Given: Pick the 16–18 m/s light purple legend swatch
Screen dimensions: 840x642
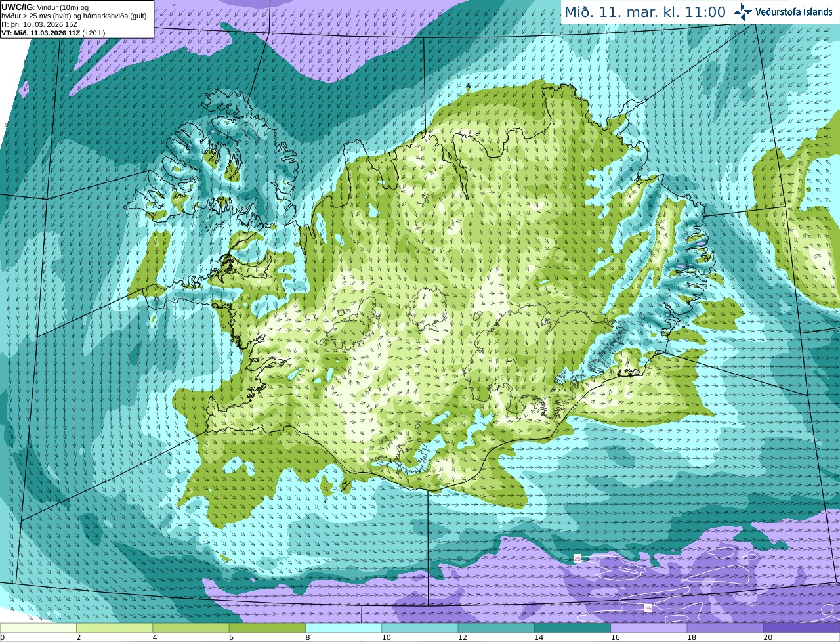Looking at the screenshot, I should pos(649,628).
